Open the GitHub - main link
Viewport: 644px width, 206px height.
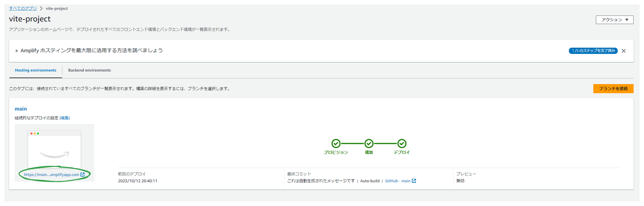tap(398, 181)
